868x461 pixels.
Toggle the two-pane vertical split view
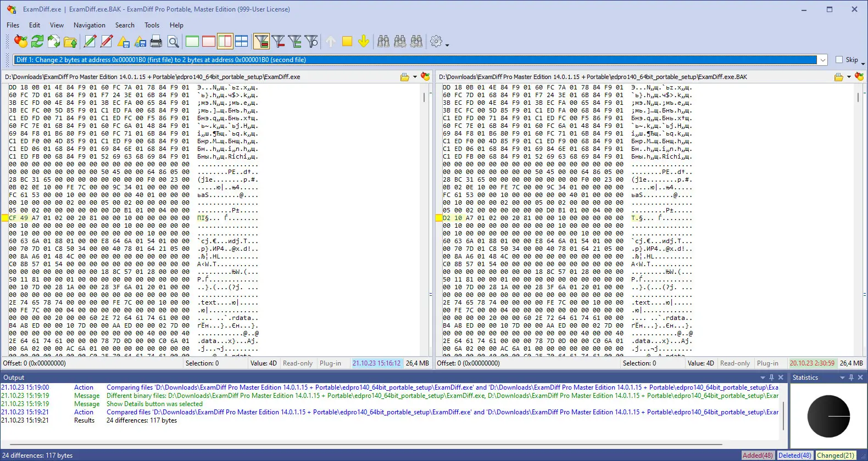(225, 41)
